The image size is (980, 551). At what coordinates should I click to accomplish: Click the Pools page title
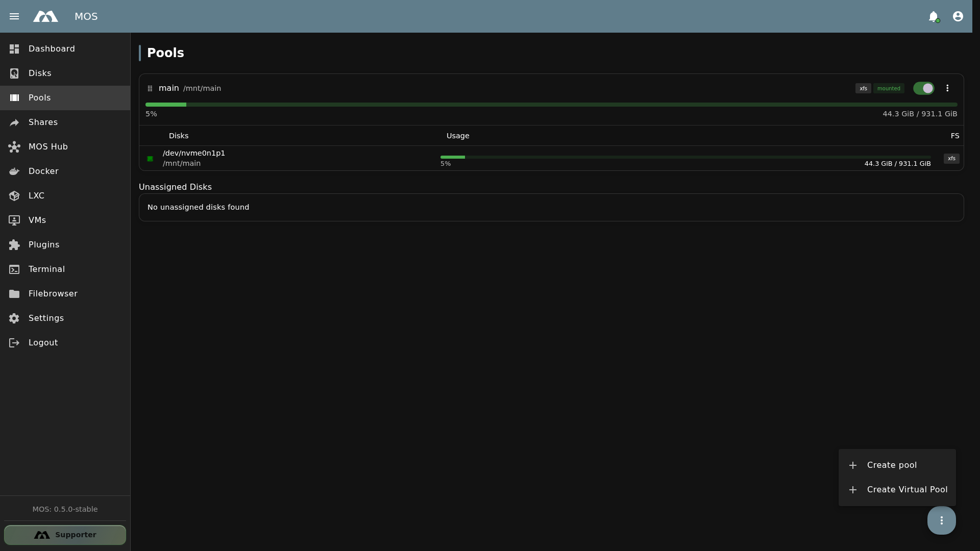click(x=165, y=53)
